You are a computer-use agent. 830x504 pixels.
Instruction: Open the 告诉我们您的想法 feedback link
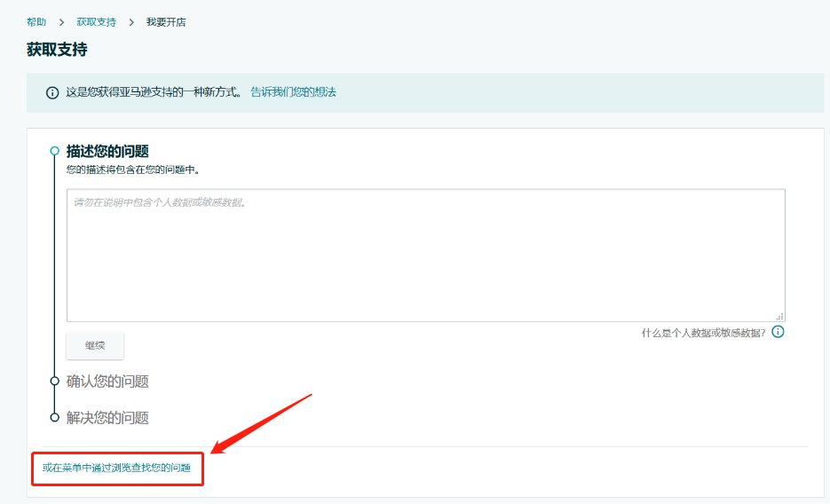(x=293, y=92)
